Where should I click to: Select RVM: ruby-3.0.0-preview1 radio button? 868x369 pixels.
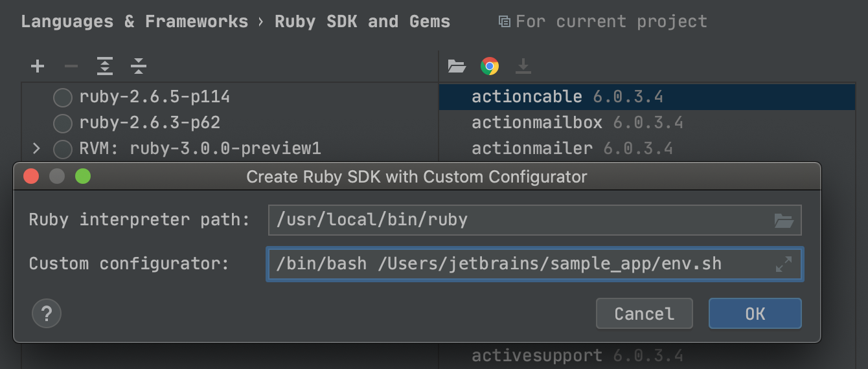click(x=63, y=149)
